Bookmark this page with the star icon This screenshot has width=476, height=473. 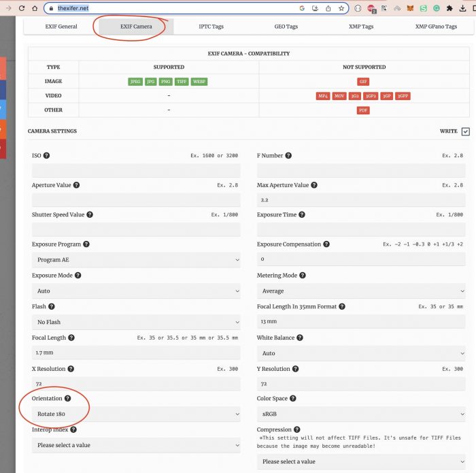(341, 8)
